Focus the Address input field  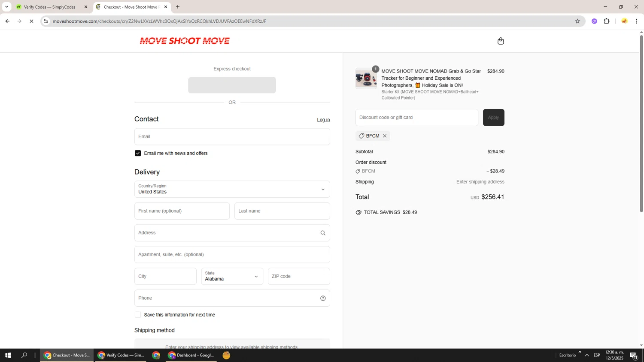tap(232, 233)
